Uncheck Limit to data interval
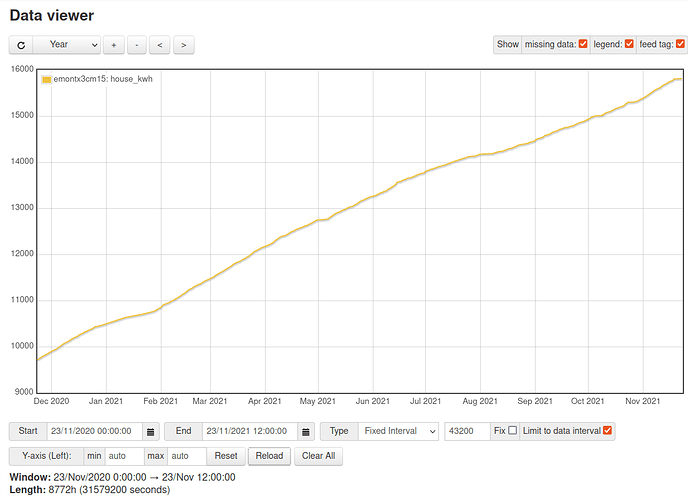Viewport: 688px width, 500px height. [607, 430]
